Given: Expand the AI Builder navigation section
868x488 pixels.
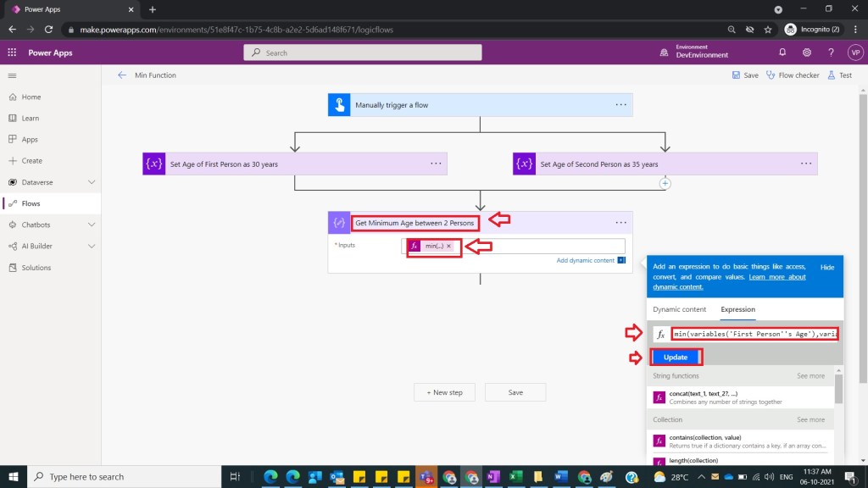Looking at the screenshot, I should point(92,246).
